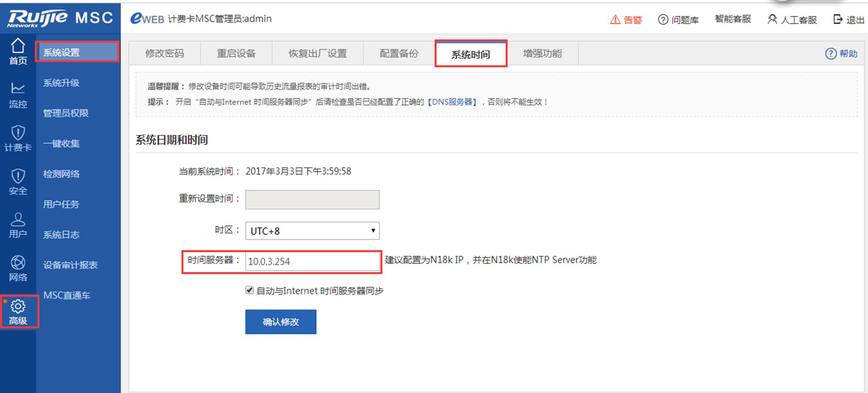
Task: Select 系统升级 in the submenu
Action: point(61,83)
